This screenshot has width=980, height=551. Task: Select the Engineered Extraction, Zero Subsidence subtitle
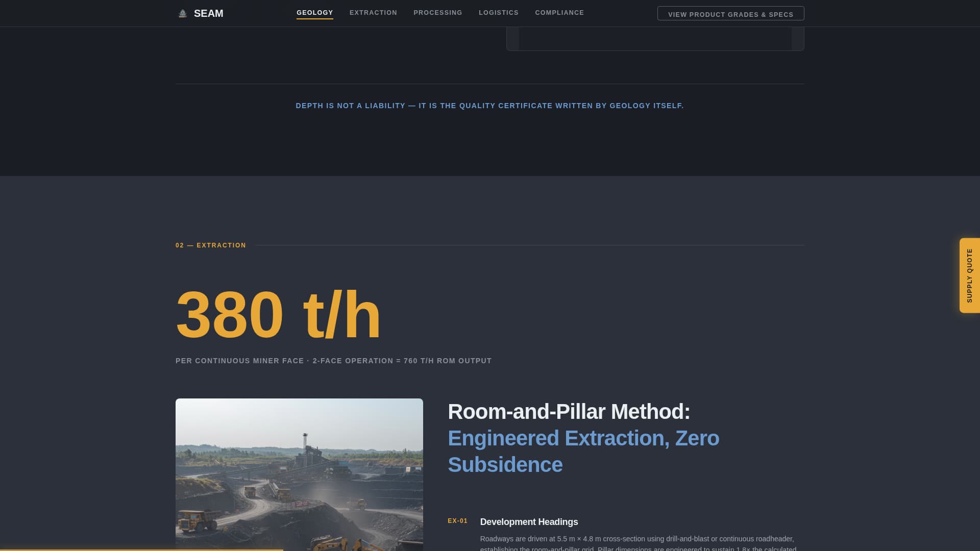pos(583,451)
